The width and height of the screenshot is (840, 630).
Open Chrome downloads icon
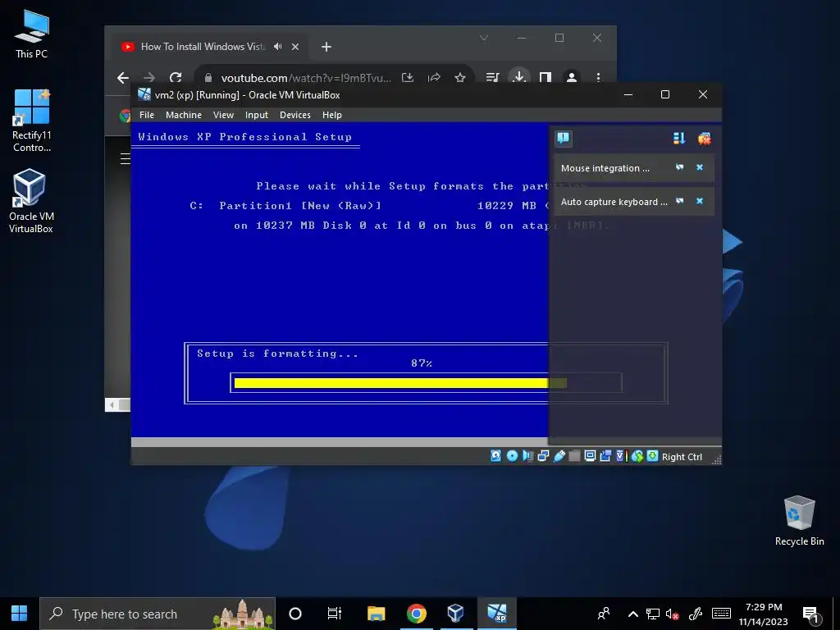pos(518,78)
